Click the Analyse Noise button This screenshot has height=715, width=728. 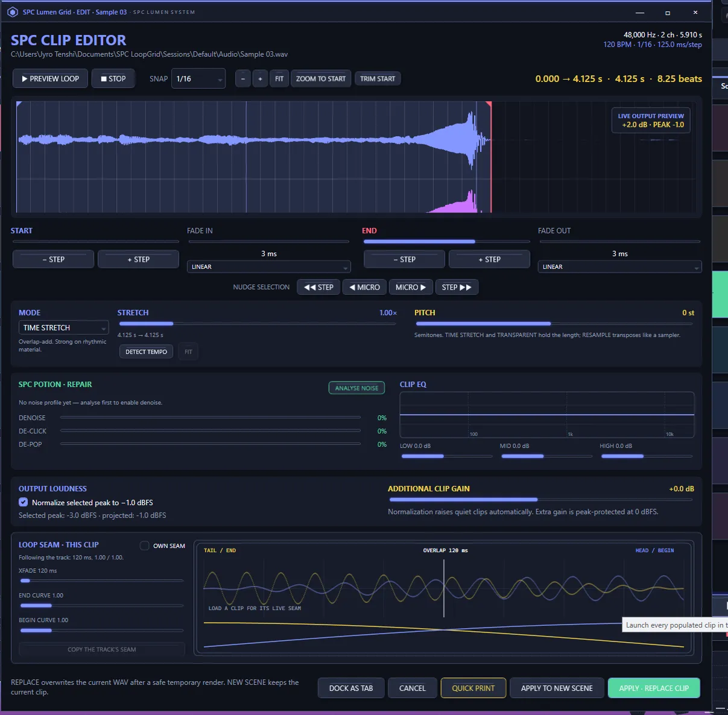pos(356,388)
